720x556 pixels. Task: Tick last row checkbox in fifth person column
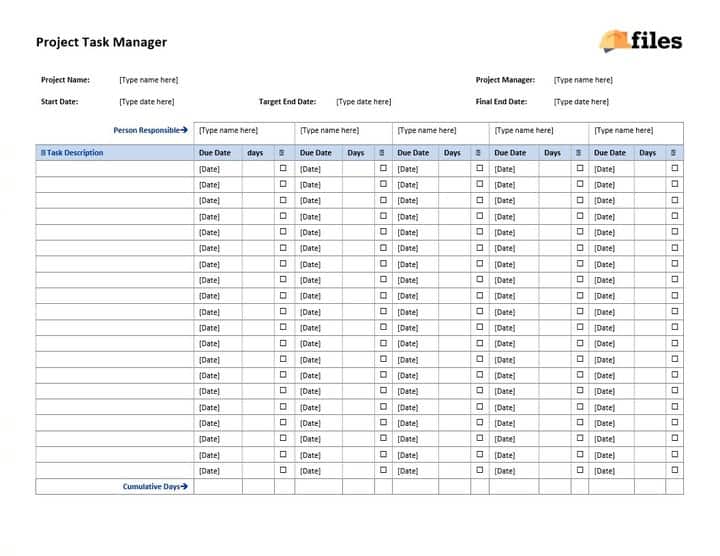pyautogui.click(x=675, y=470)
